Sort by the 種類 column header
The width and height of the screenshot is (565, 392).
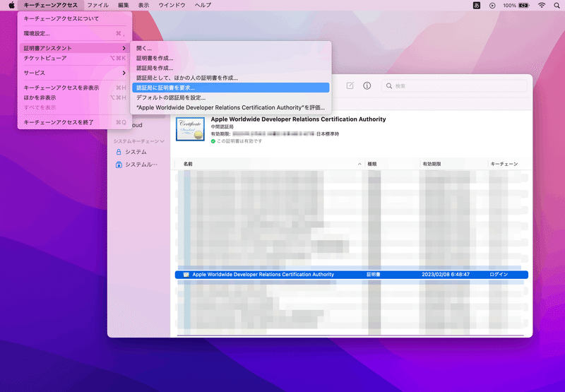pyautogui.click(x=392, y=164)
